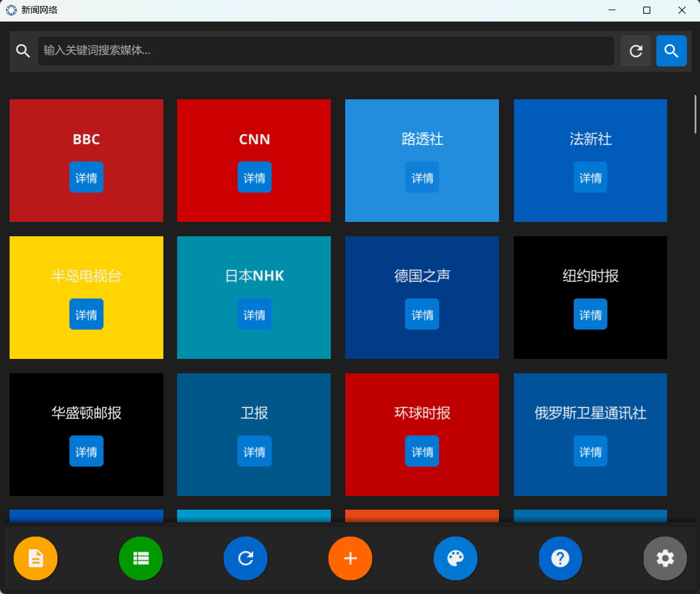This screenshot has height=594, width=700.
Task: Maximize the 新闻网络 window
Action: [x=646, y=10]
